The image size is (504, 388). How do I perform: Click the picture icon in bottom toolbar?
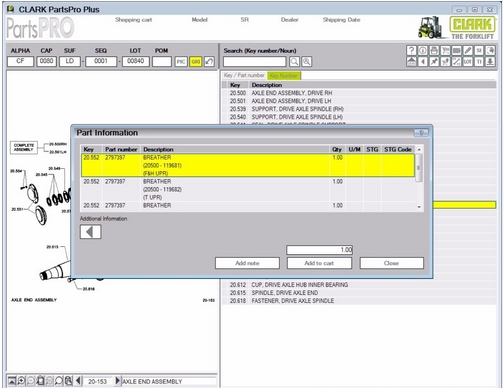click(x=12, y=381)
